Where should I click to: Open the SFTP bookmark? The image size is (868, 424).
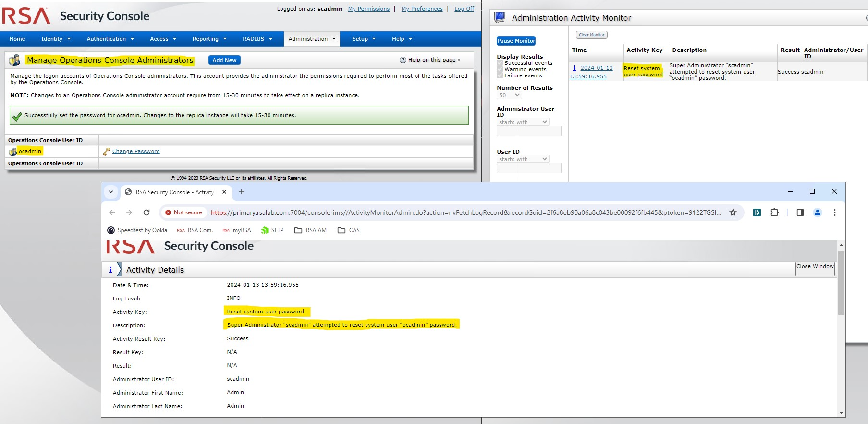272,230
